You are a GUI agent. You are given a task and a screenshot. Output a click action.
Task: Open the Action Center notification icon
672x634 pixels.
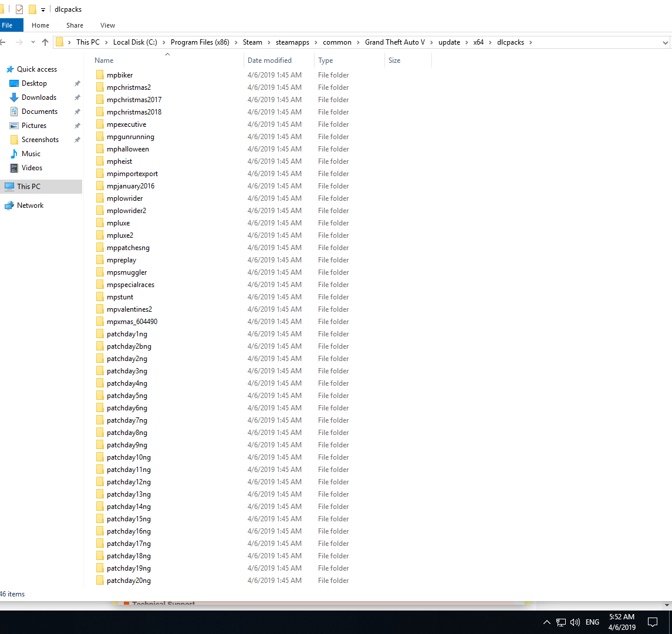point(652,622)
